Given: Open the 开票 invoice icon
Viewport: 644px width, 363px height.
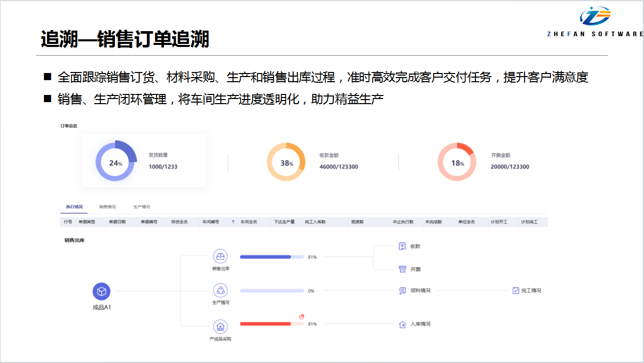Looking at the screenshot, I should click(402, 269).
